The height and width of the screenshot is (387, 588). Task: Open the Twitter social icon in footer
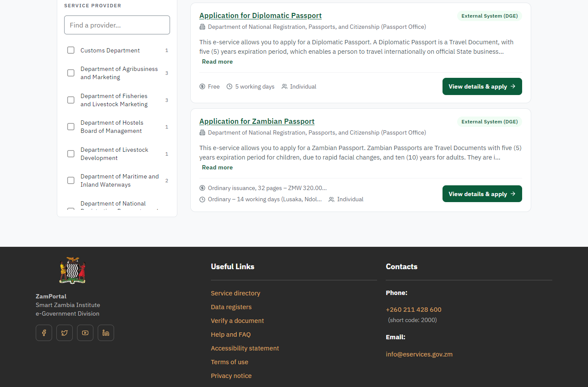tap(65, 333)
